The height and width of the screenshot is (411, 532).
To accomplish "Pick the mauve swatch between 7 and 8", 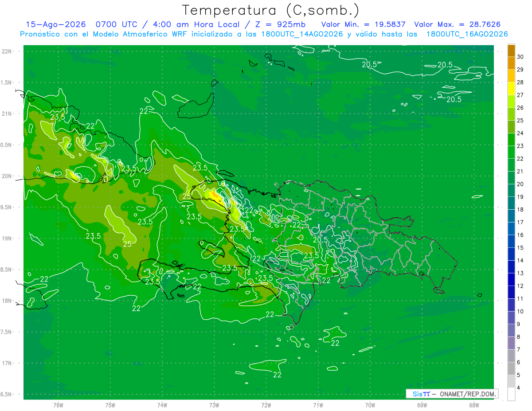I will pos(511,343).
